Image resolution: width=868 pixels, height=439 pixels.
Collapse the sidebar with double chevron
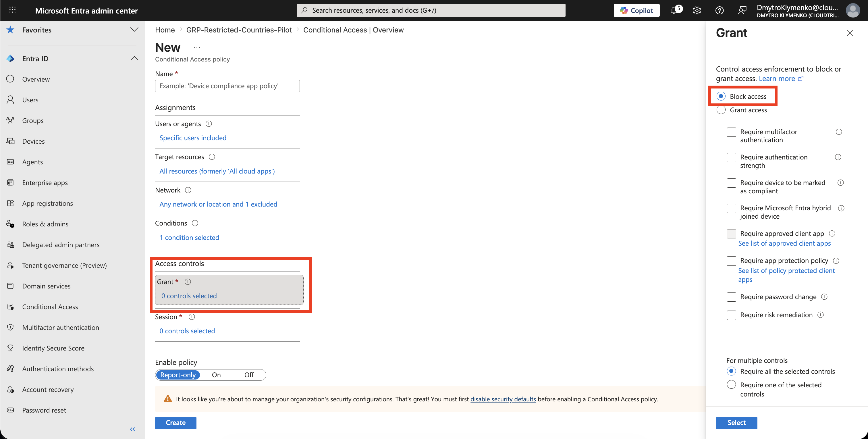(x=132, y=429)
